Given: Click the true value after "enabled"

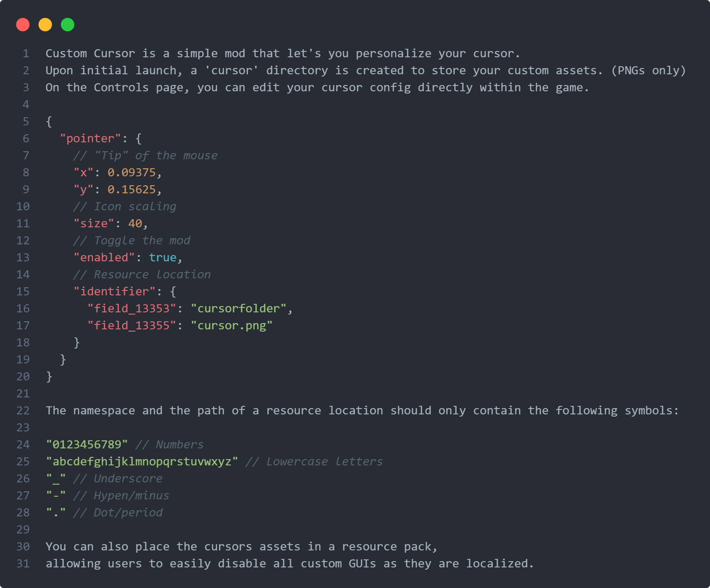Looking at the screenshot, I should [x=163, y=258].
